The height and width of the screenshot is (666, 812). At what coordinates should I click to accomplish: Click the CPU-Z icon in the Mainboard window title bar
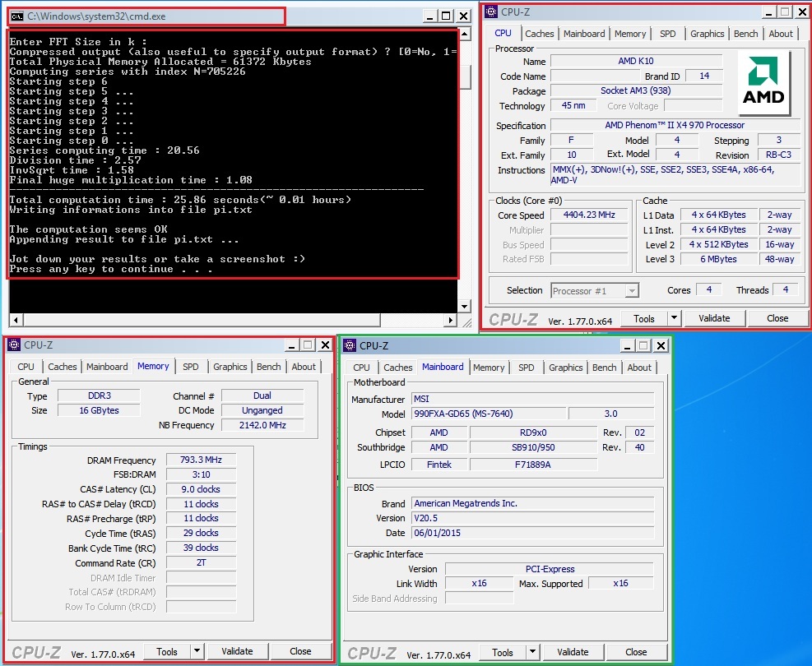[x=350, y=345]
